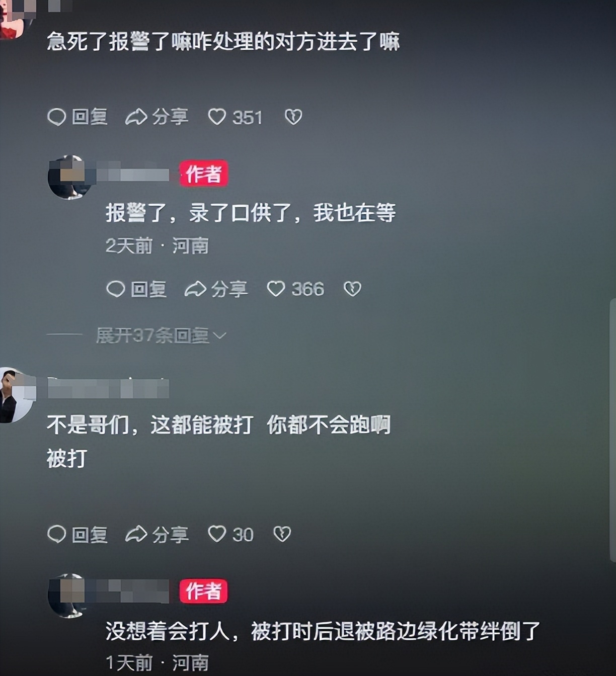616x676 pixels.
Task: Dislike the comment with 30 likes
Action: (282, 534)
